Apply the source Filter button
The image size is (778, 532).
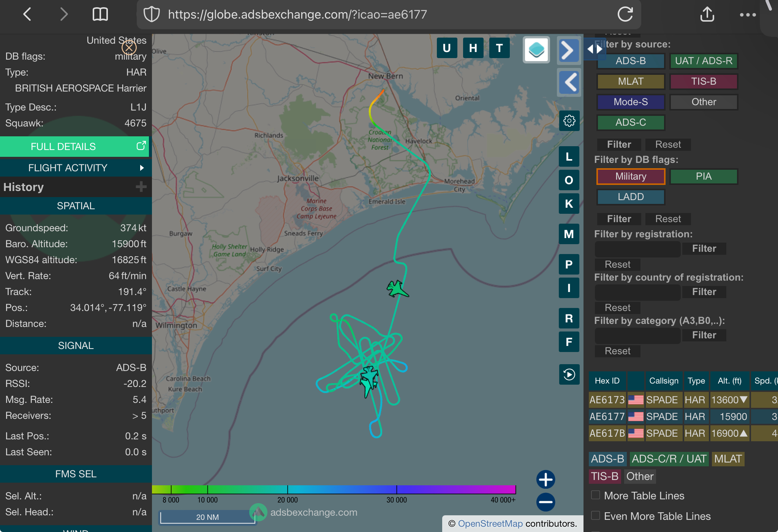click(619, 144)
